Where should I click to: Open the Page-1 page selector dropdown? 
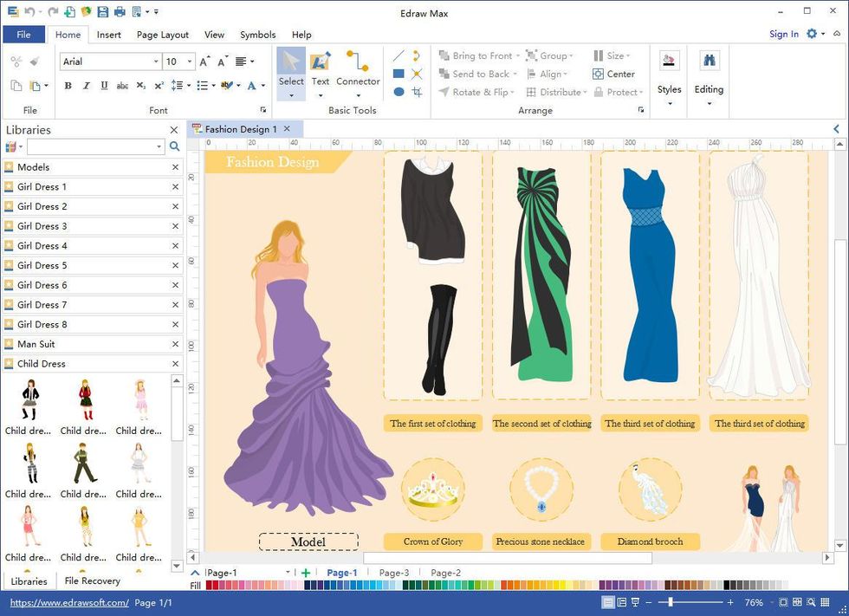coord(287,573)
